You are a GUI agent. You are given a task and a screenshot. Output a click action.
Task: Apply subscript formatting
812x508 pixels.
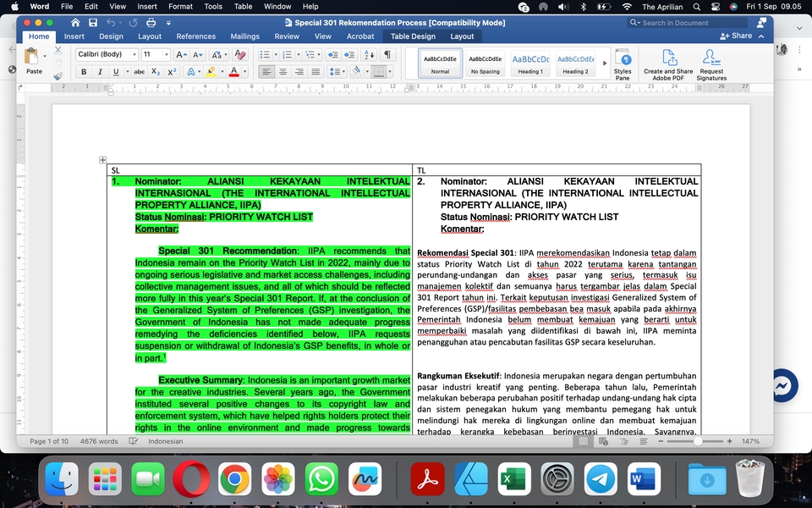coord(156,72)
